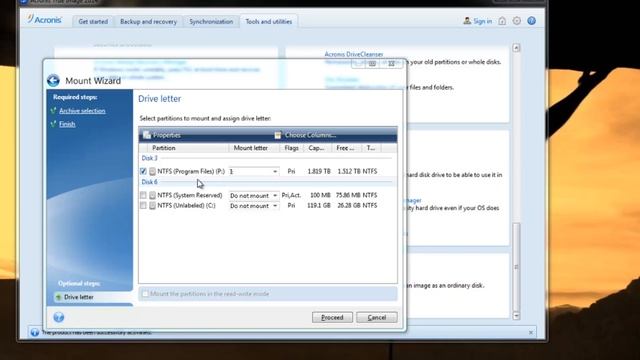Viewport: 640px width, 360px height.
Task: Click the Acronis logo
Action: point(44,20)
